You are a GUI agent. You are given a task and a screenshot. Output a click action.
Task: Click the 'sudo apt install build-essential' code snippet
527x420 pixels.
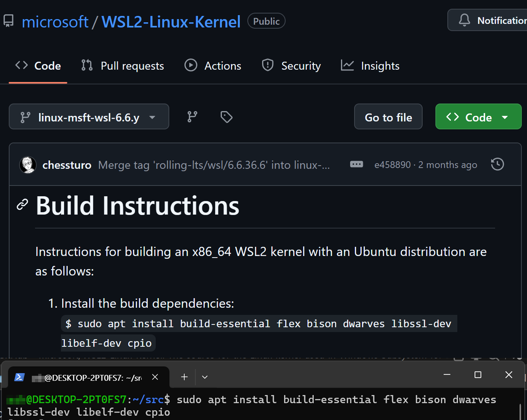coord(259,324)
